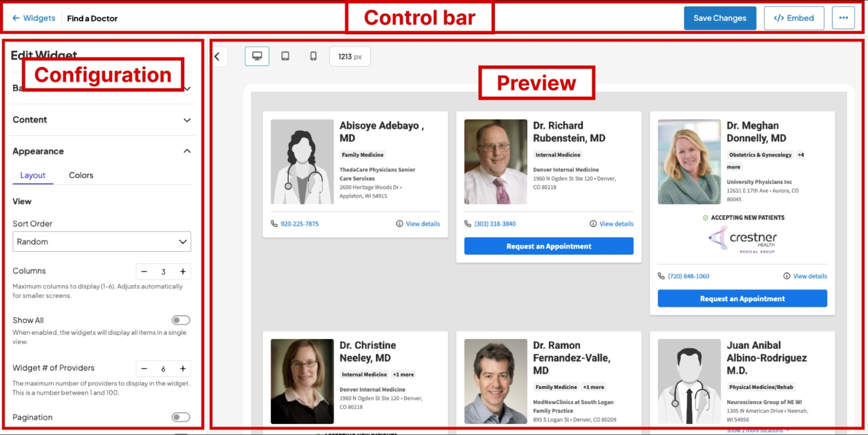Turn on Pagination
This screenshot has width=868, height=435.
pyautogui.click(x=180, y=417)
